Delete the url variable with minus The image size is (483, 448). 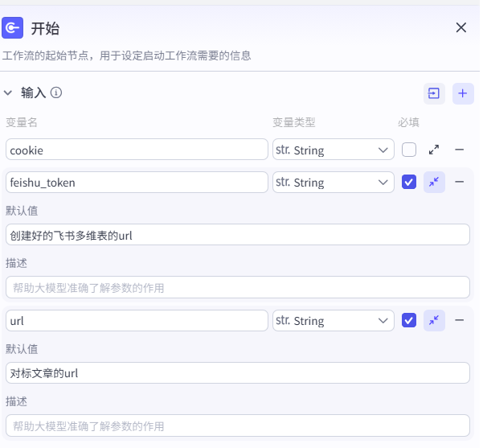459,320
